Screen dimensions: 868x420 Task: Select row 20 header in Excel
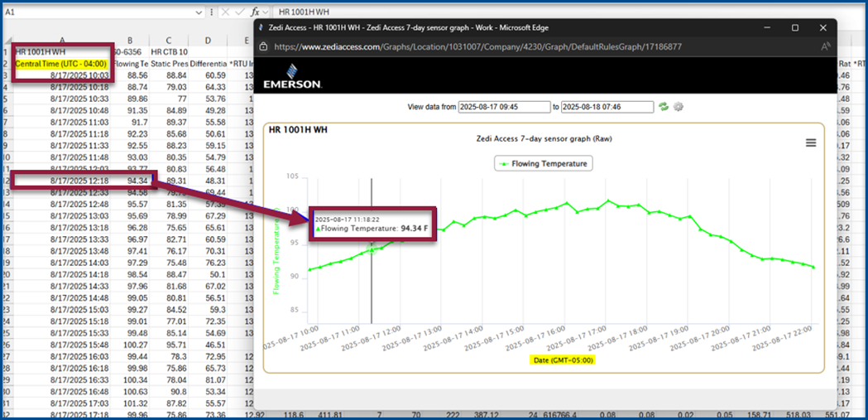[x=7, y=273]
